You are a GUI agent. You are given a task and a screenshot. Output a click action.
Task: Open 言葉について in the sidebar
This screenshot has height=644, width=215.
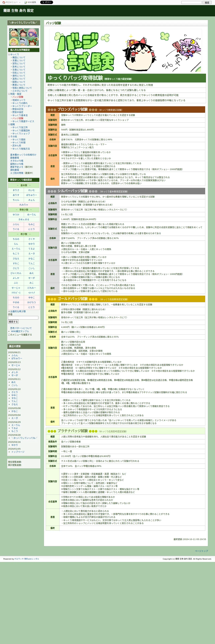coord(19,61)
